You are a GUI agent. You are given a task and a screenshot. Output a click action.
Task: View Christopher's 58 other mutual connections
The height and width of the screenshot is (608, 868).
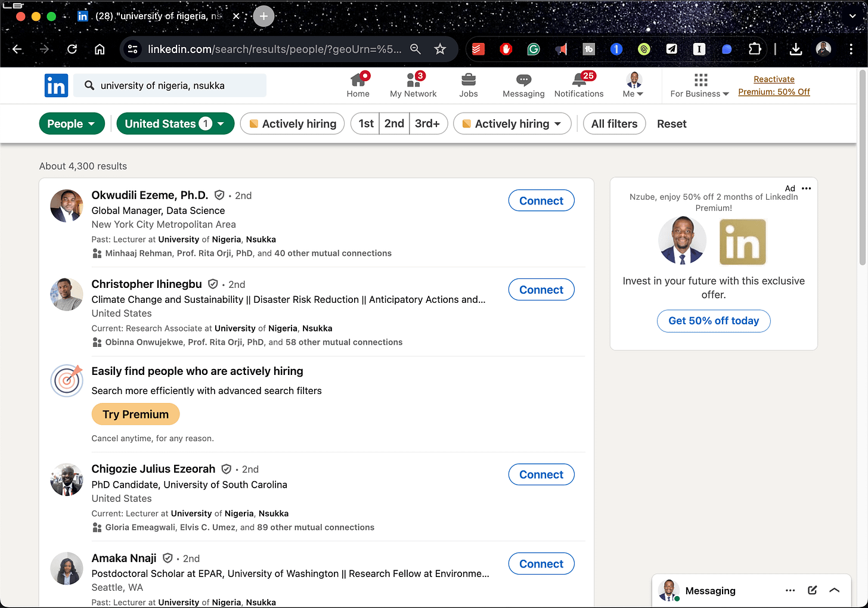pyautogui.click(x=344, y=342)
